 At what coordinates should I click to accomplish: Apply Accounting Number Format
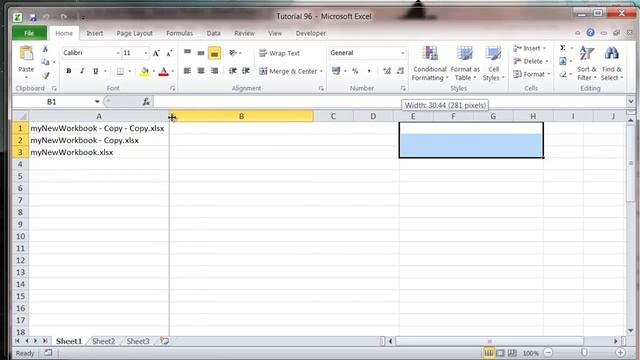(336, 71)
